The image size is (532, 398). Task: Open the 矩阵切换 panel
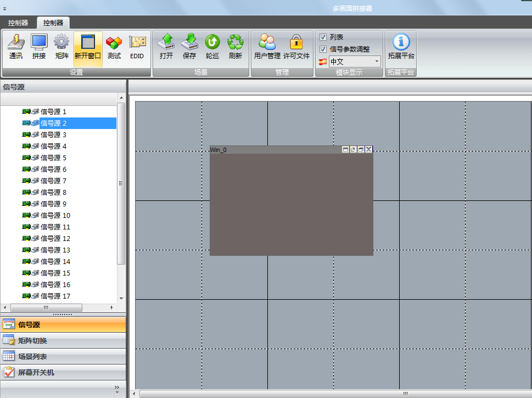(63, 341)
